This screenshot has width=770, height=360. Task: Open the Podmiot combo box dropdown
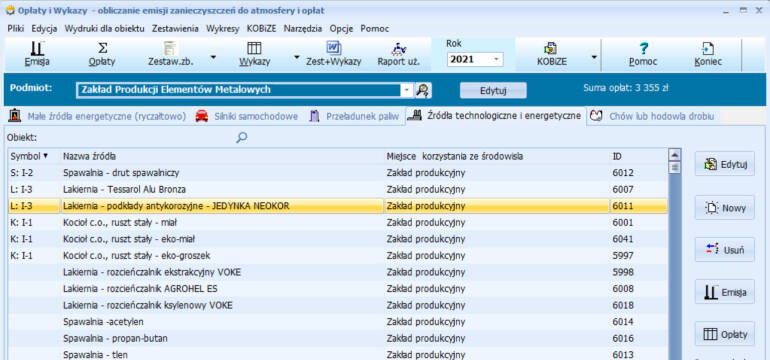pyautogui.click(x=407, y=90)
